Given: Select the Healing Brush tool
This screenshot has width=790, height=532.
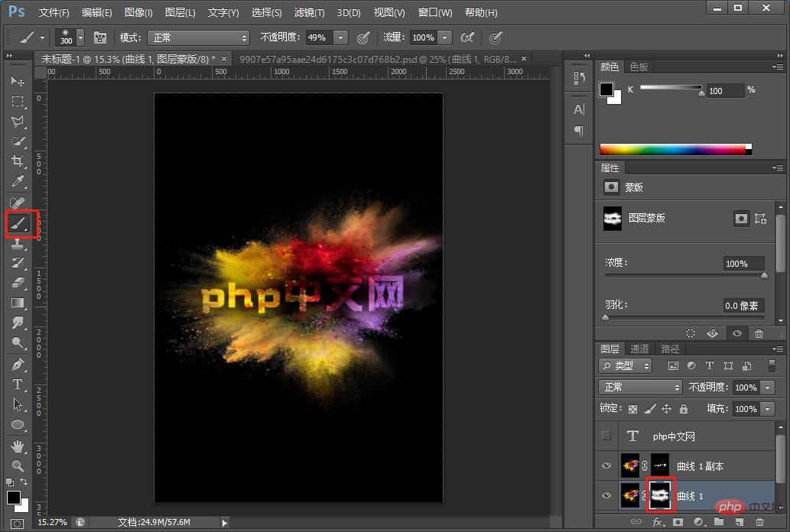Looking at the screenshot, I should pos(18,202).
